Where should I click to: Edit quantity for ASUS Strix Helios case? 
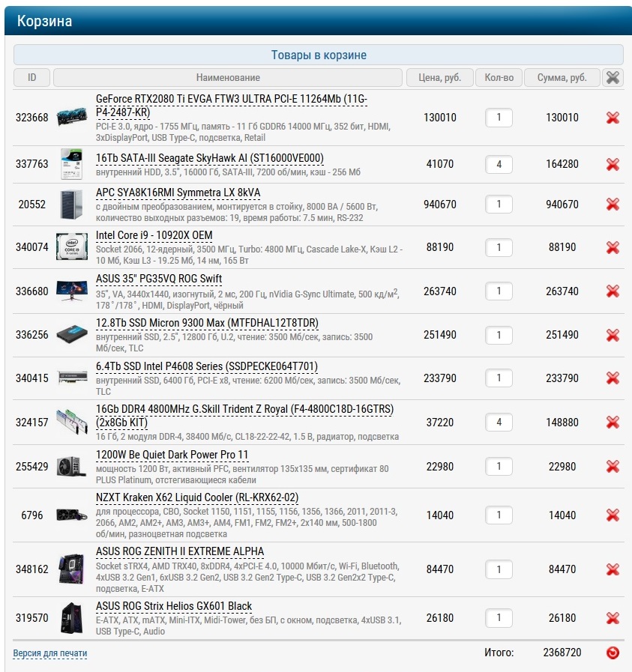[x=499, y=618]
